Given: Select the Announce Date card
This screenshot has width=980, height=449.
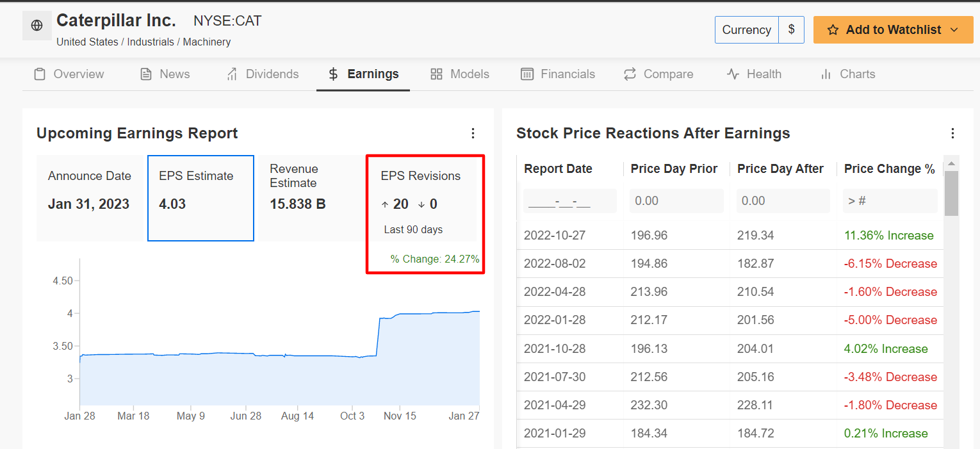Looking at the screenshot, I should (x=90, y=198).
